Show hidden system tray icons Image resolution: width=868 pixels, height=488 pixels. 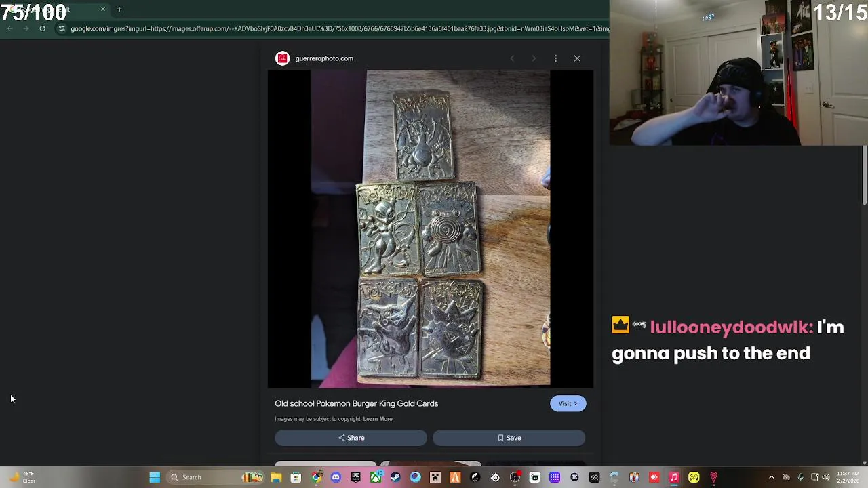[771, 477]
